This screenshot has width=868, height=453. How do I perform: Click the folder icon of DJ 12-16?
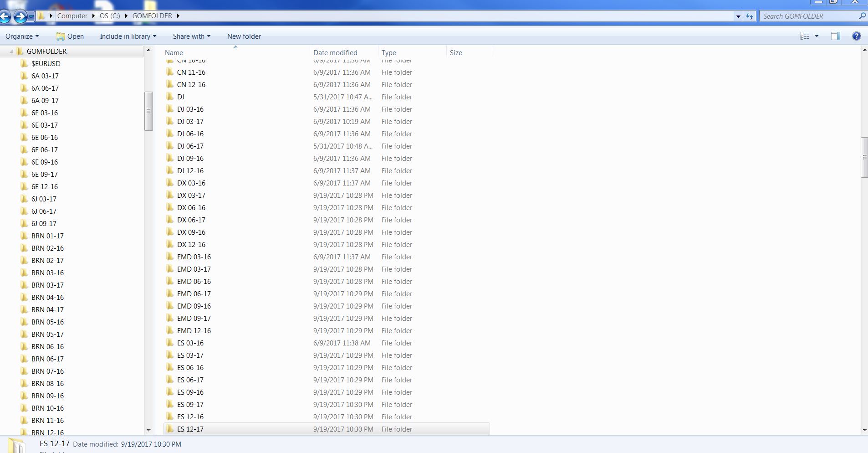169,170
